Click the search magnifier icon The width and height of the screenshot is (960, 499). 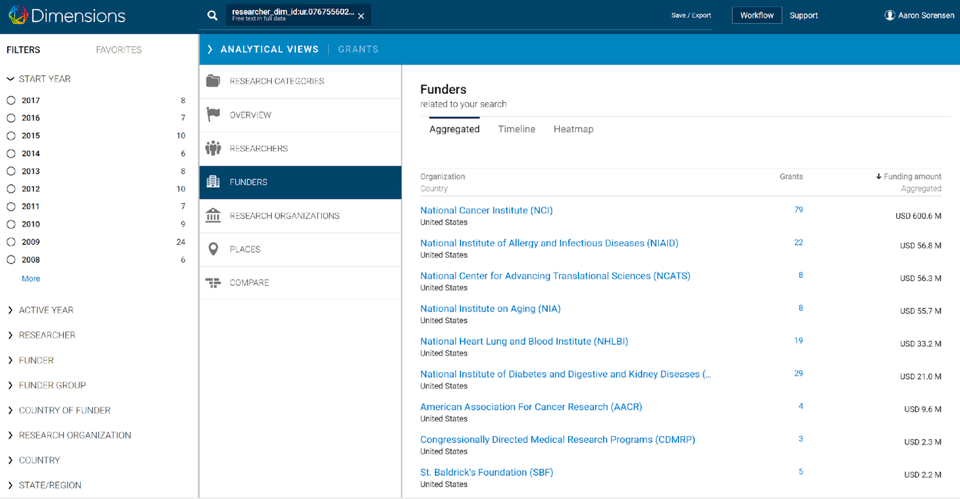click(212, 16)
